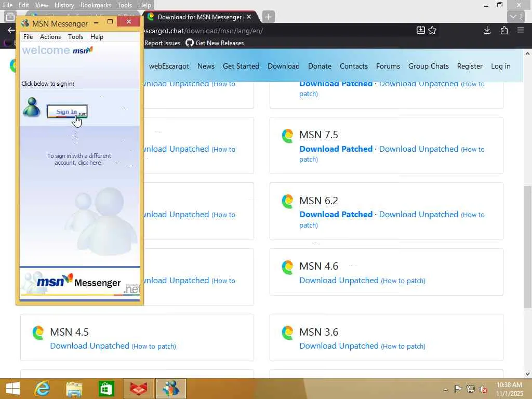Image resolution: width=532 pixels, height=399 pixels.
Task: Switch to MSN Messenger taskbar icon
Action: click(x=170, y=389)
